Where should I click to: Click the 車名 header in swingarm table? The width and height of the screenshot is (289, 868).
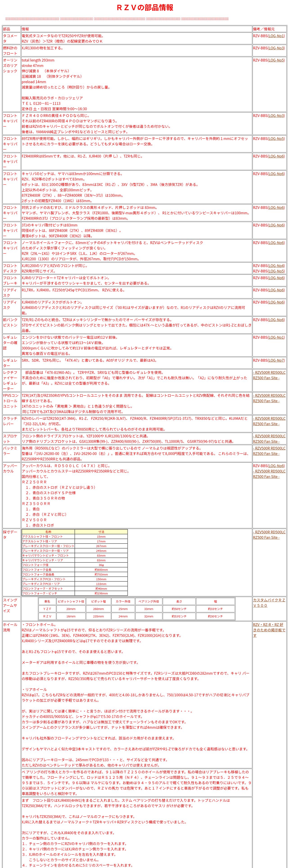pyautogui.click(x=47, y=601)
